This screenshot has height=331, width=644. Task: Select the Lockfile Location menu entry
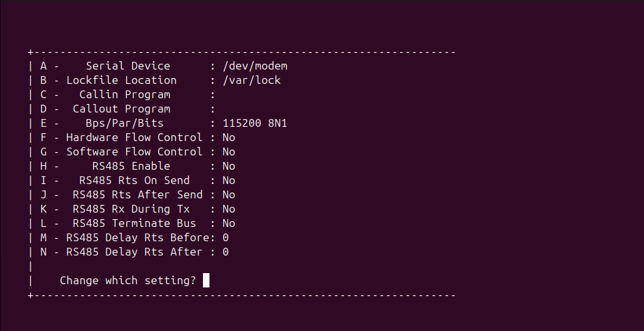(x=121, y=81)
